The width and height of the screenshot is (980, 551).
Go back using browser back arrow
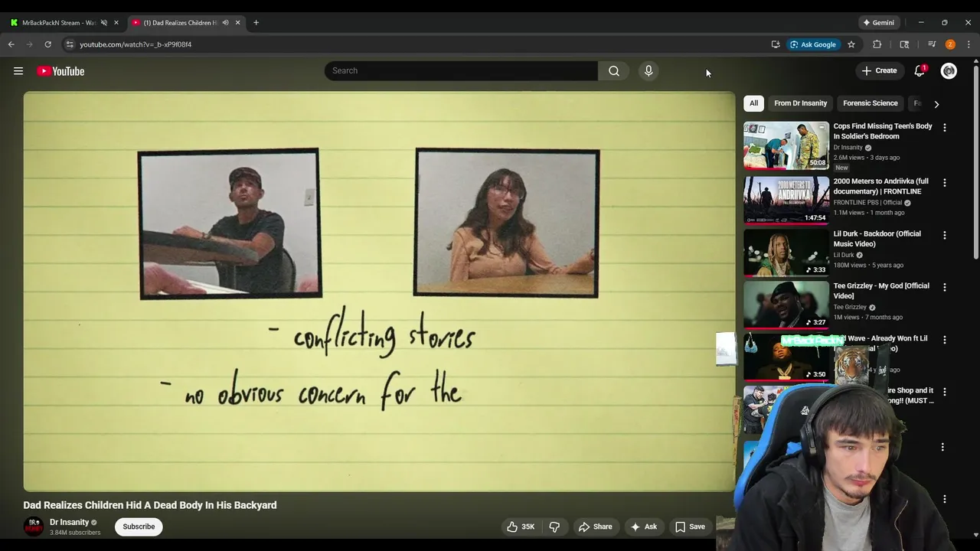pos(11,44)
